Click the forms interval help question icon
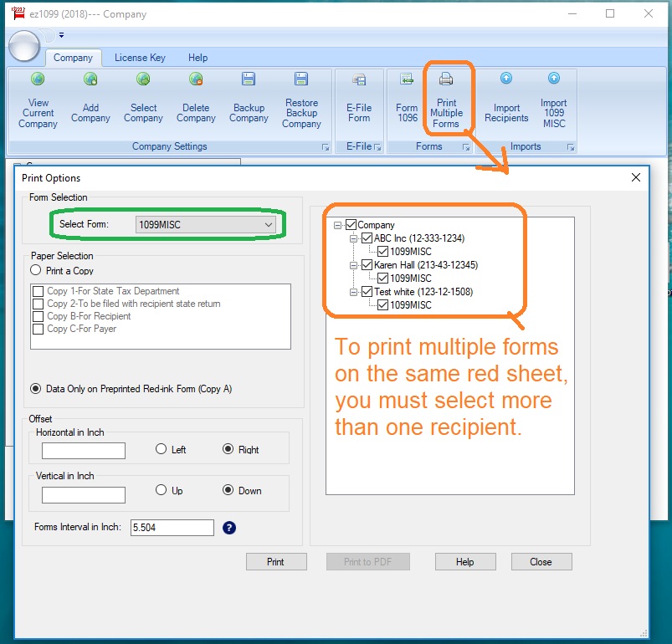 click(229, 528)
